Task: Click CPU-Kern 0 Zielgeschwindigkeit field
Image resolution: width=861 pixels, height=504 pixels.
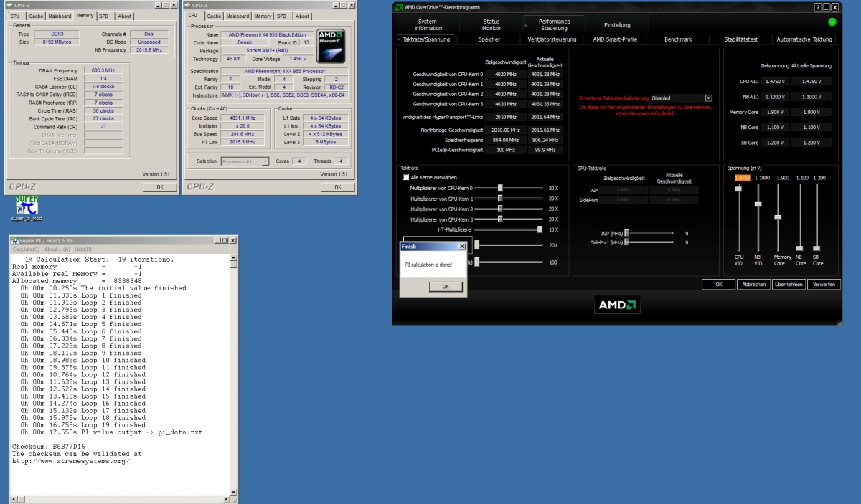Action: (x=505, y=74)
